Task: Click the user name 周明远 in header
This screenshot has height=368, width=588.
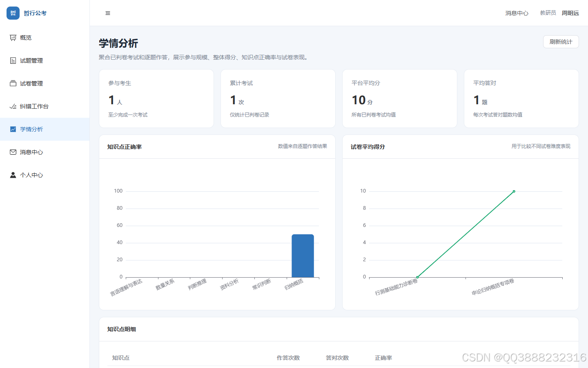Action: [570, 13]
